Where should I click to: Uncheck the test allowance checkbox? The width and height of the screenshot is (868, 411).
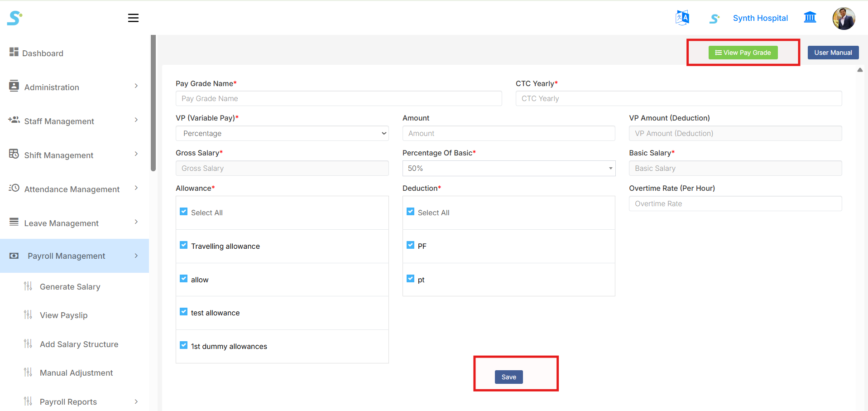tap(183, 312)
